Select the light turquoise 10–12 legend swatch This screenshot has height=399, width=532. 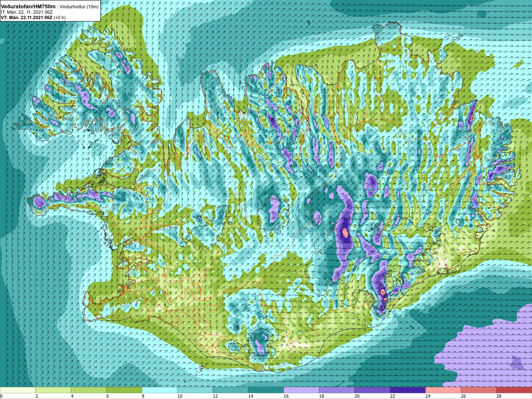coord(195,390)
